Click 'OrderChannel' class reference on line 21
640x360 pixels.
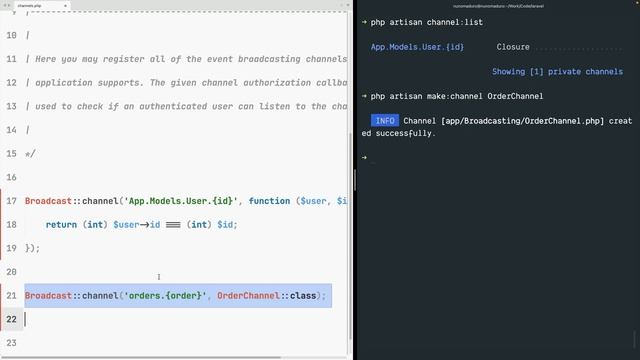248,296
